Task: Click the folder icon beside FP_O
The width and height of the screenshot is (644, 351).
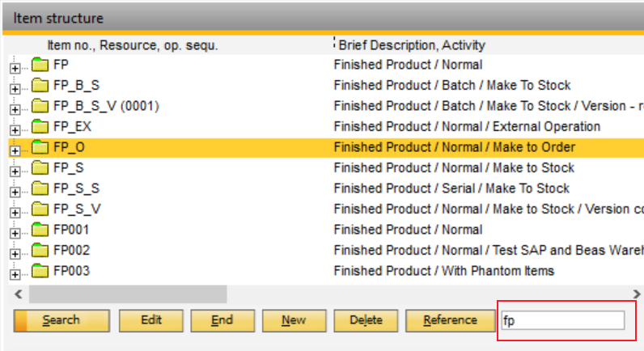Action: 40,147
